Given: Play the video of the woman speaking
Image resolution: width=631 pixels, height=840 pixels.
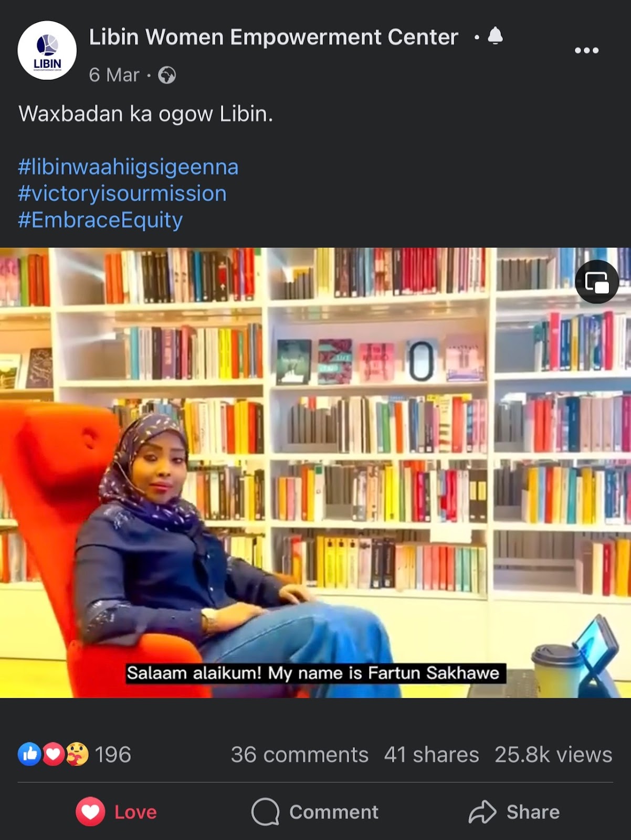Looking at the screenshot, I should pos(315,472).
